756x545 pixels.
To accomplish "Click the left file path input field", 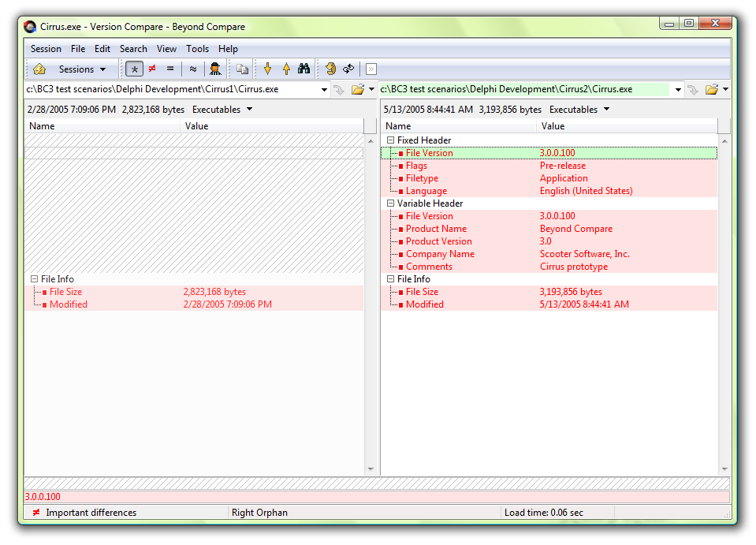I will pos(172,89).
